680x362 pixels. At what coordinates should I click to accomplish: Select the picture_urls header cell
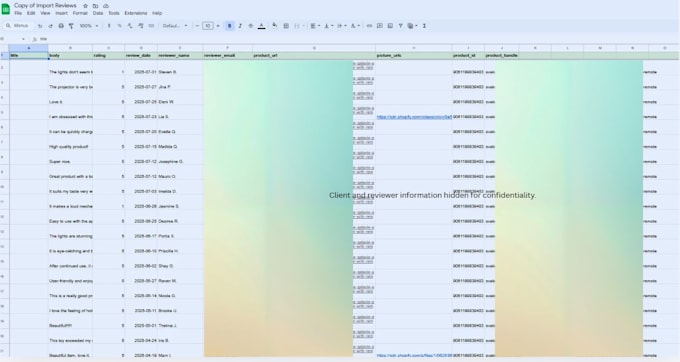tap(414, 55)
